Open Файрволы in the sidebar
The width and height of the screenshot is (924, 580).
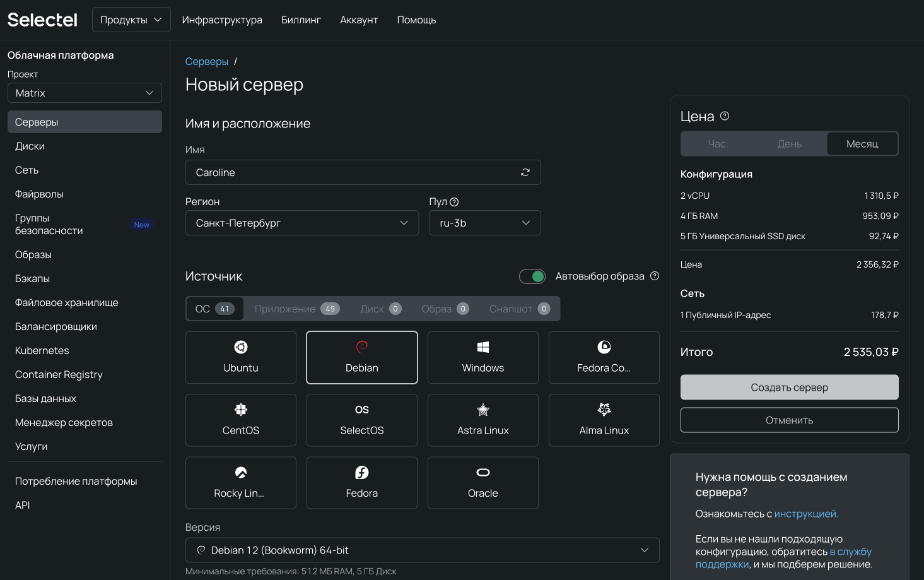[85, 194]
